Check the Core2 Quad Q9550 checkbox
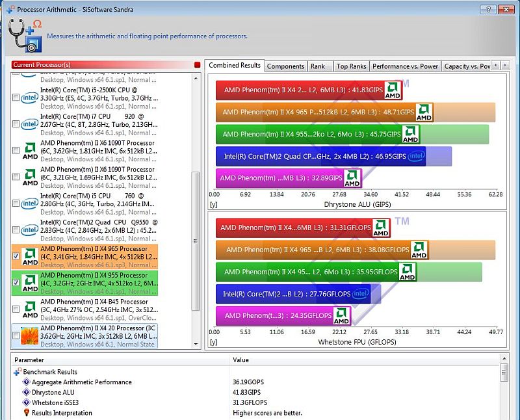Image resolution: width=520 pixels, height=420 pixels. pos(16,230)
